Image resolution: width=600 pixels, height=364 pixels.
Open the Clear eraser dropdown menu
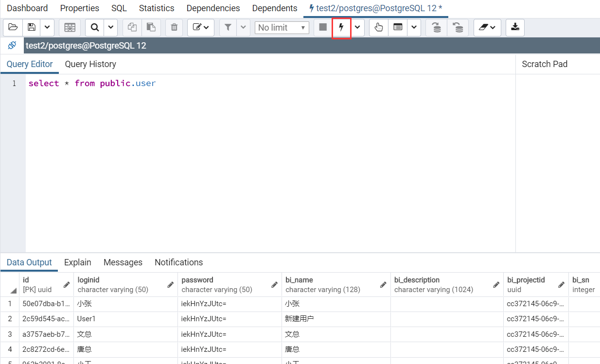point(487,28)
